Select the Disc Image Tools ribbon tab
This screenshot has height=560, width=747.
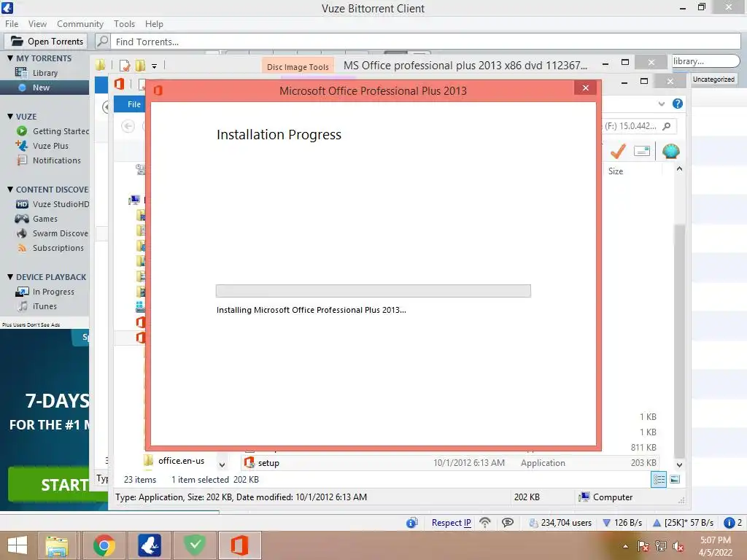[x=298, y=67]
